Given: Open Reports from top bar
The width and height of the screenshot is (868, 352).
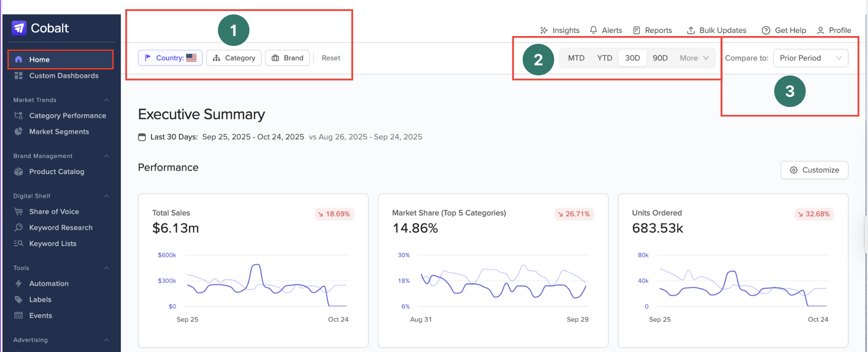Looking at the screenshot, I should pyautogui.click(x=652, y=30).
